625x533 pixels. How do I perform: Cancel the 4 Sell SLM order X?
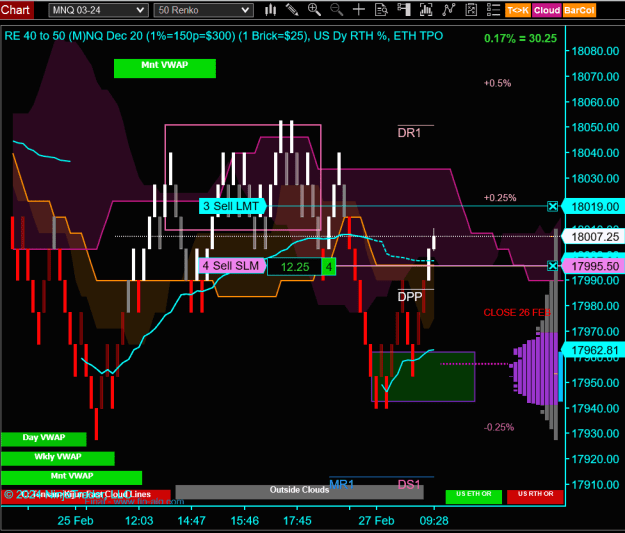[552, 266]
